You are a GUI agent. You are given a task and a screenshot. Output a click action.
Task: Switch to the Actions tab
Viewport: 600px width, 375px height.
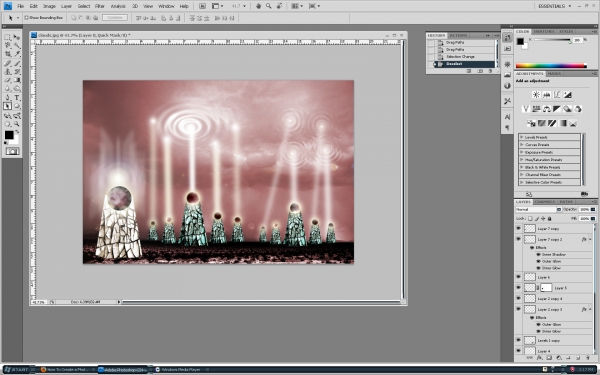[458, 35]
